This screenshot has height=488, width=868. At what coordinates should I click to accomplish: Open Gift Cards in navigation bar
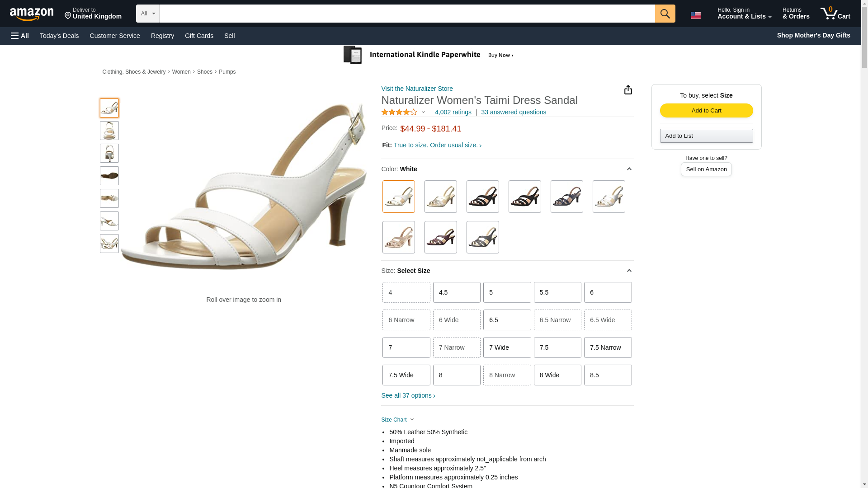click(x=199, y=36)
